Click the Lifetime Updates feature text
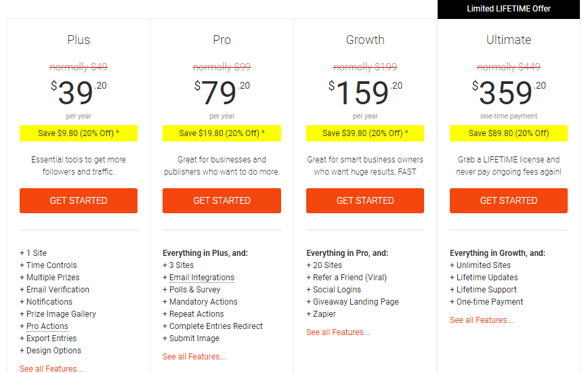 (x=487, y=278)
